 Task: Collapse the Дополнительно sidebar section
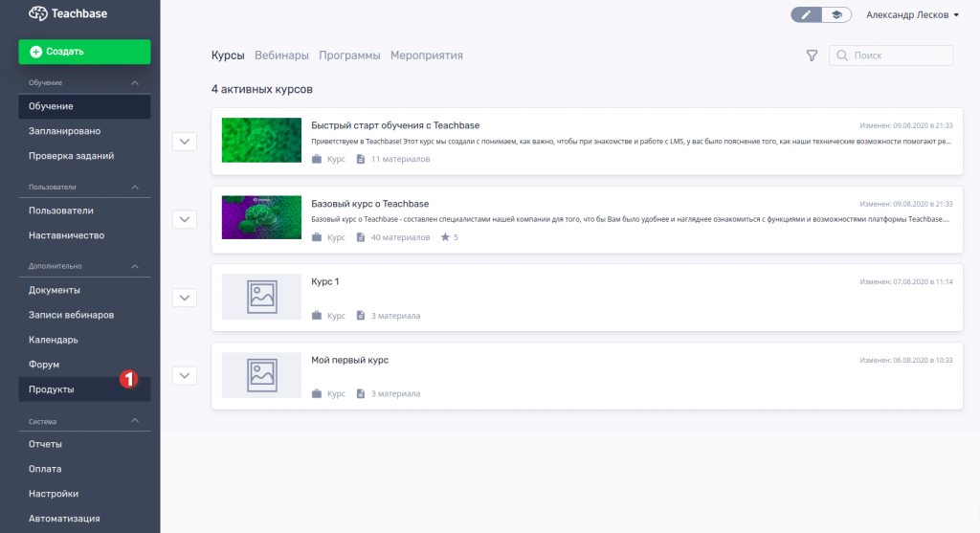point(134,266)
